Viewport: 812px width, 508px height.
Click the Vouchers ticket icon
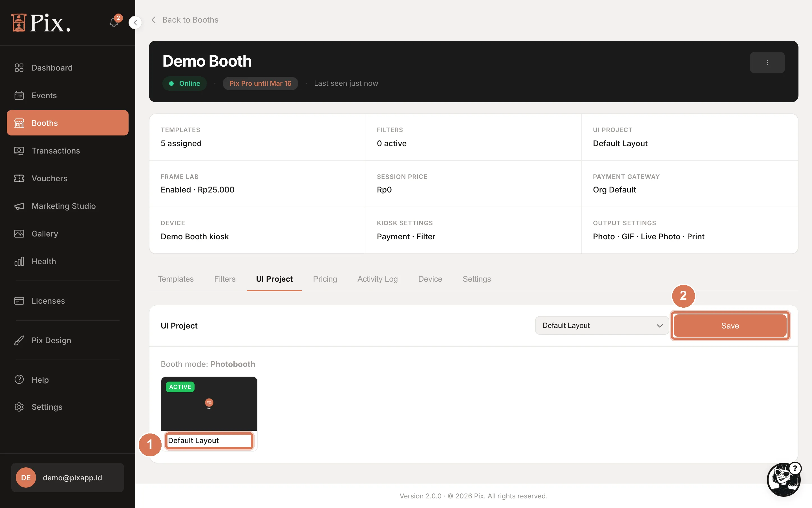click(x=19, y=178)
